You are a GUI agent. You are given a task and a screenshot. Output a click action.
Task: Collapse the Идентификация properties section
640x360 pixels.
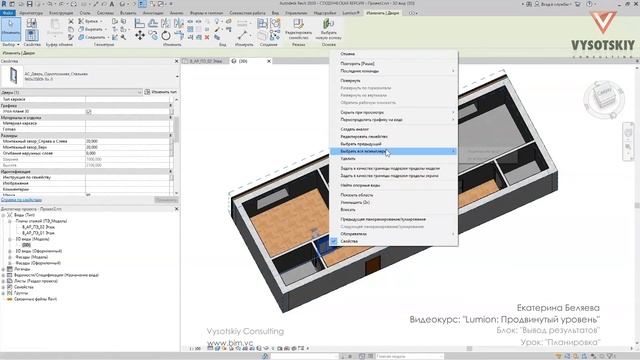(171, 171)
